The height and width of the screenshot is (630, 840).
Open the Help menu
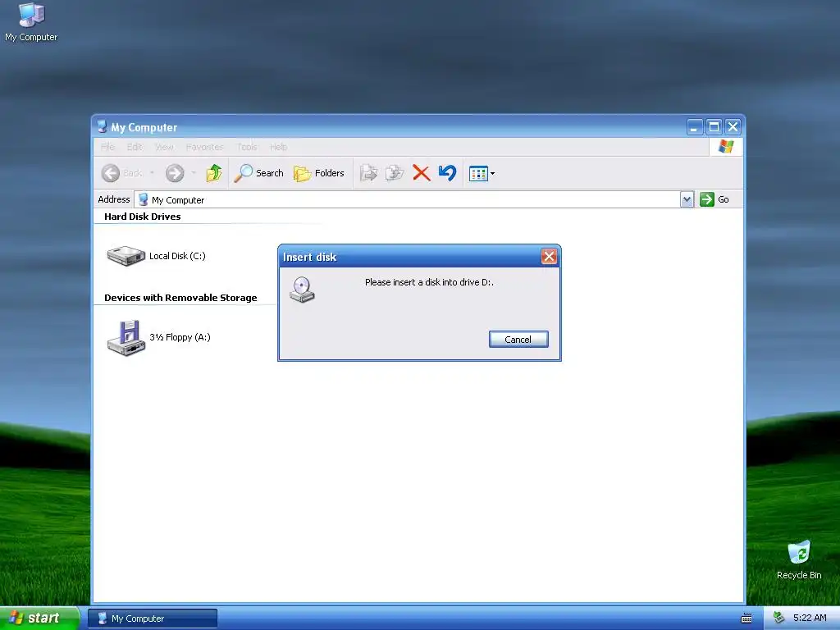click(279, 147)
